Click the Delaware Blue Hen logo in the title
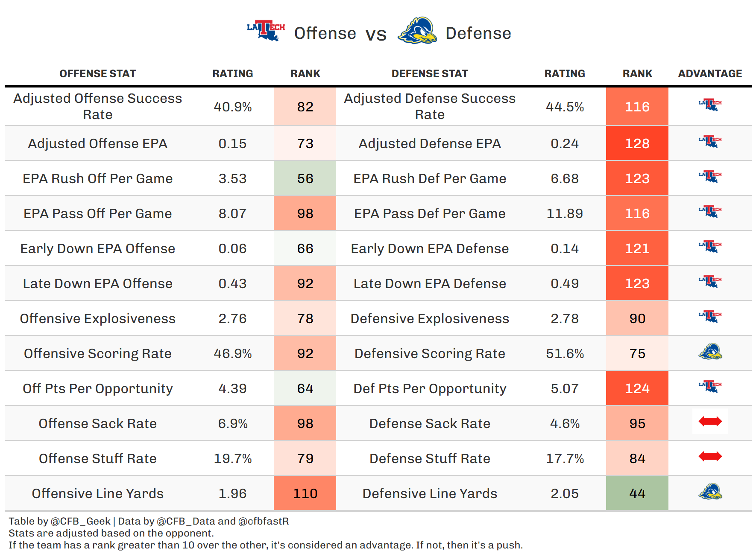Viewport: 756px width, 560px height. click(417, 31)
